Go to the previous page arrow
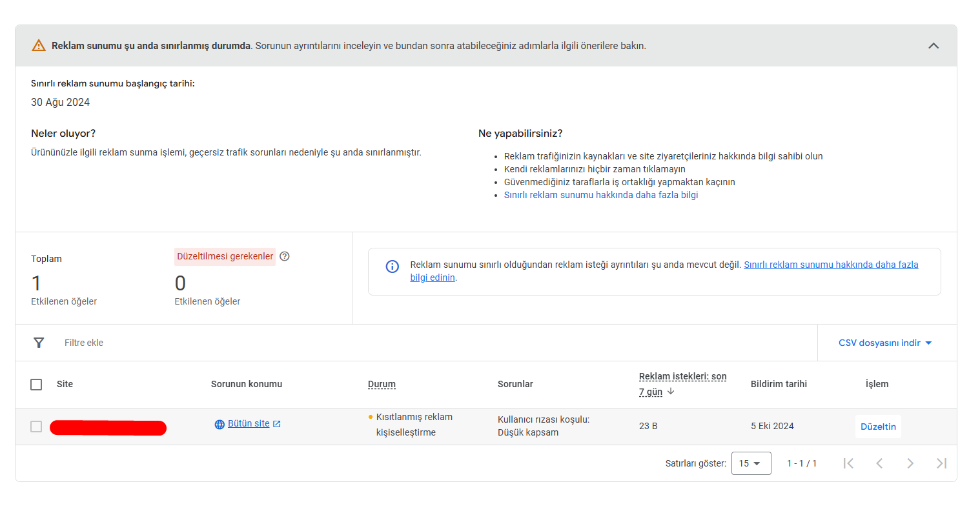This screenshot has width=980, height=513. [x=879, y=463]
